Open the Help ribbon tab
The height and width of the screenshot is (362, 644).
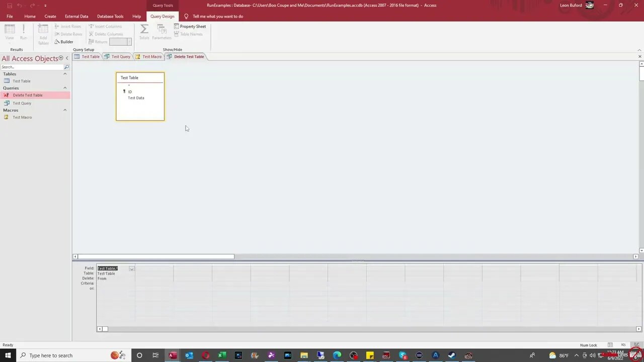tap(137, 16)
